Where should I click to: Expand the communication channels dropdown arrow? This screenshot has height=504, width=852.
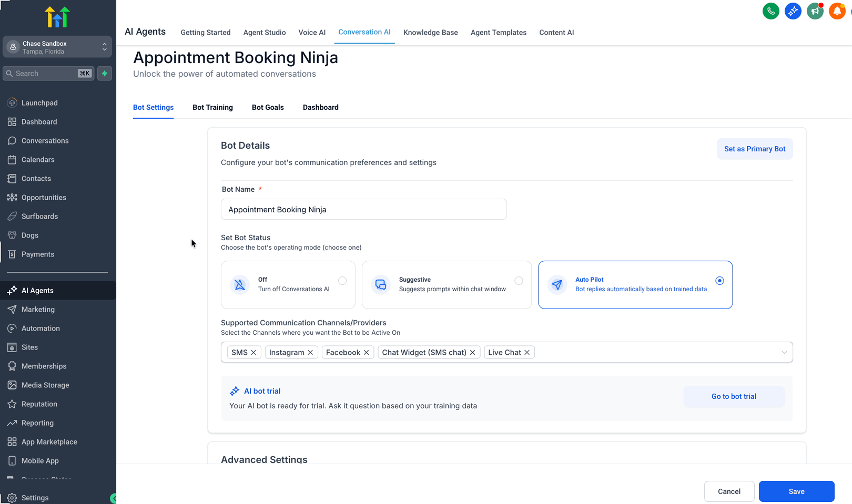[x=784, y=353]
